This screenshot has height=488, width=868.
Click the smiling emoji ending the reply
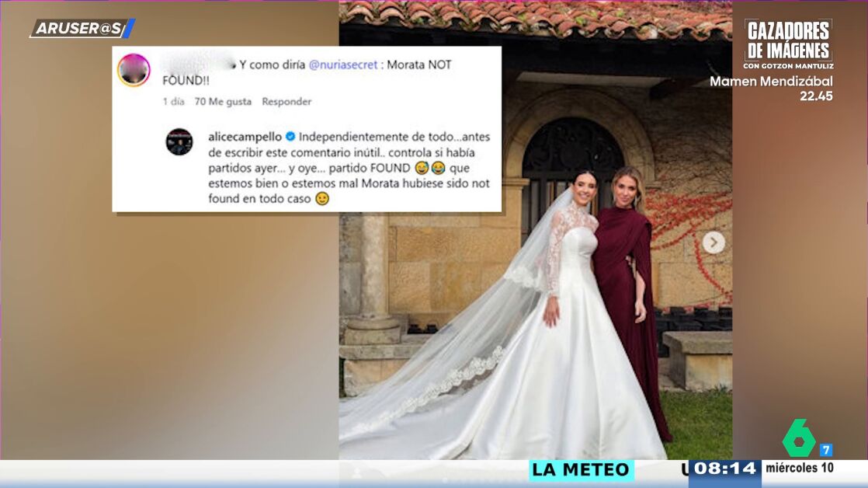(322, 198)
